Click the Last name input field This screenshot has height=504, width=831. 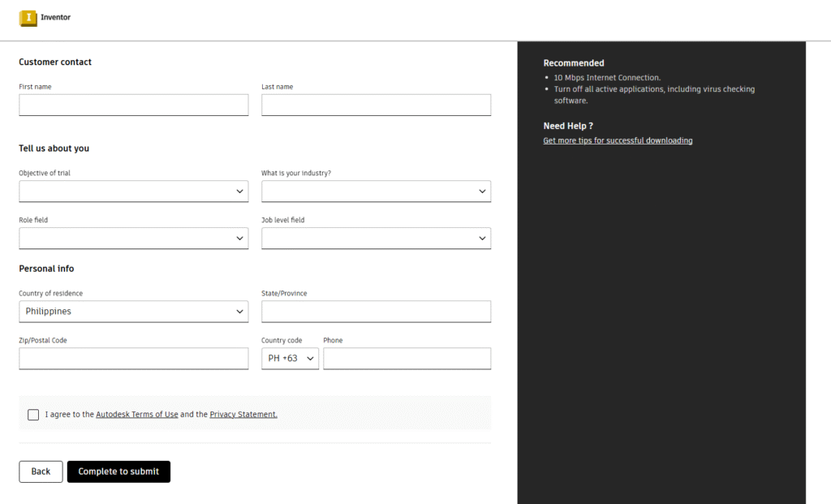tap(376, 105)
